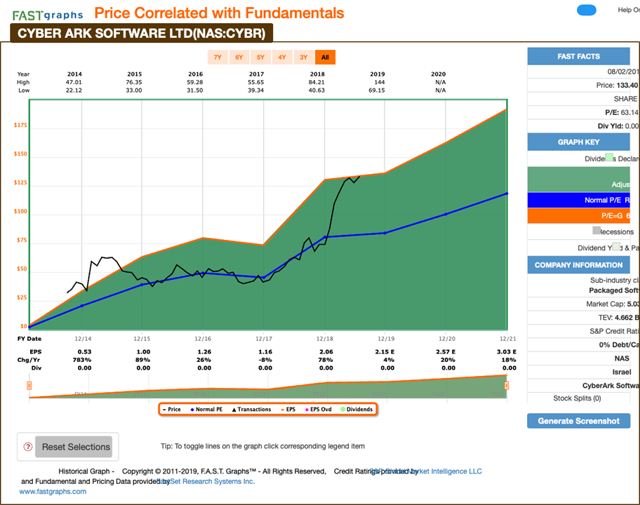Viewport: 640px width, 505px height.
Task: Click the red question mark help icon
Action: point(28,447)
